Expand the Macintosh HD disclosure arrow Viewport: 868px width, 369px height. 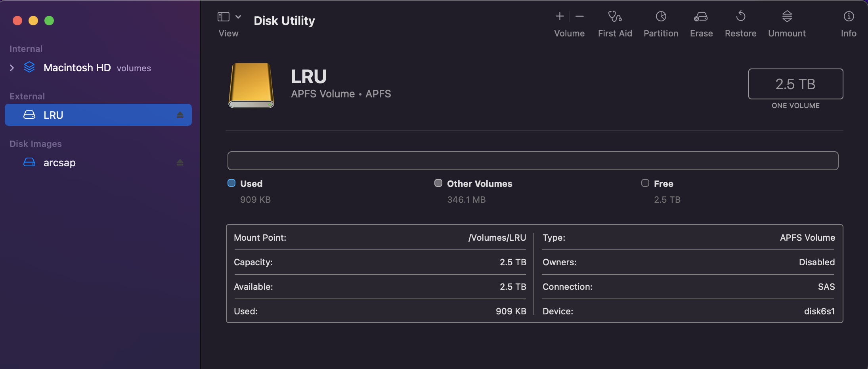coord(12,68)
